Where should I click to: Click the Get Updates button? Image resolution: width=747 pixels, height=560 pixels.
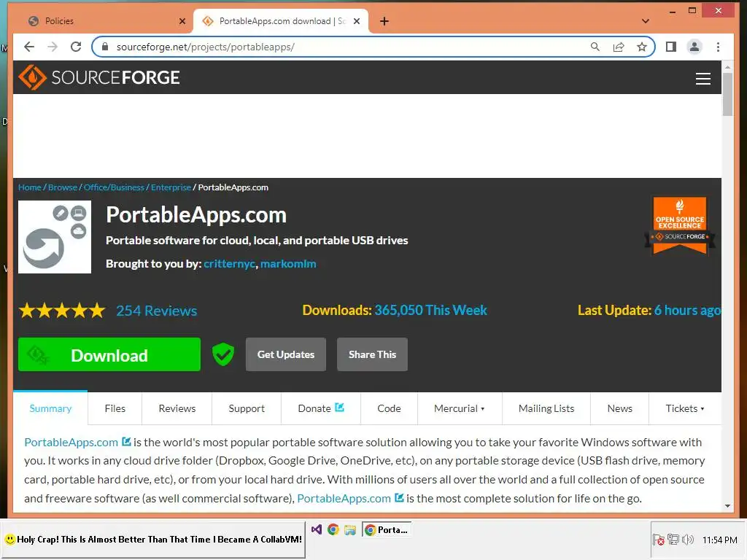click(x=286, y=354)
